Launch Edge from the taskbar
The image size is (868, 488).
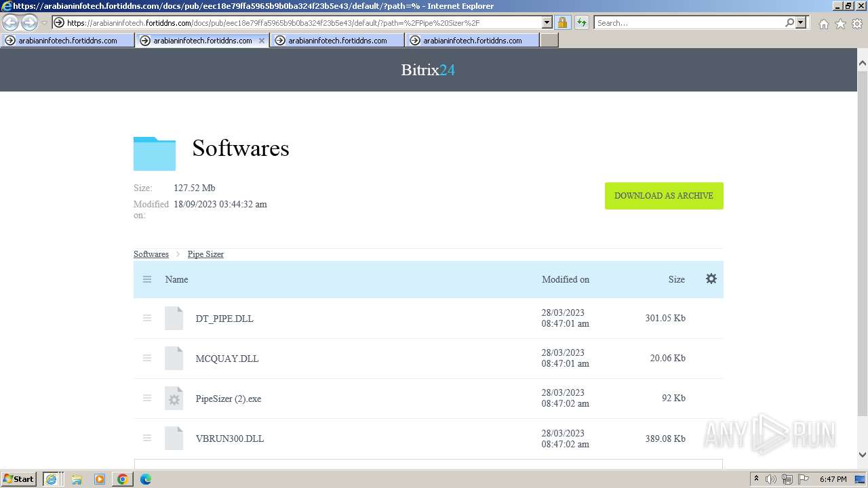click(x=145, y=479)
